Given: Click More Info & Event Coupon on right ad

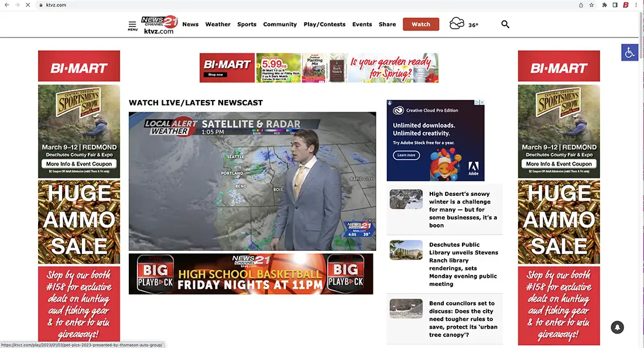Looking at the screenshot, I should (x=559, y=164).
